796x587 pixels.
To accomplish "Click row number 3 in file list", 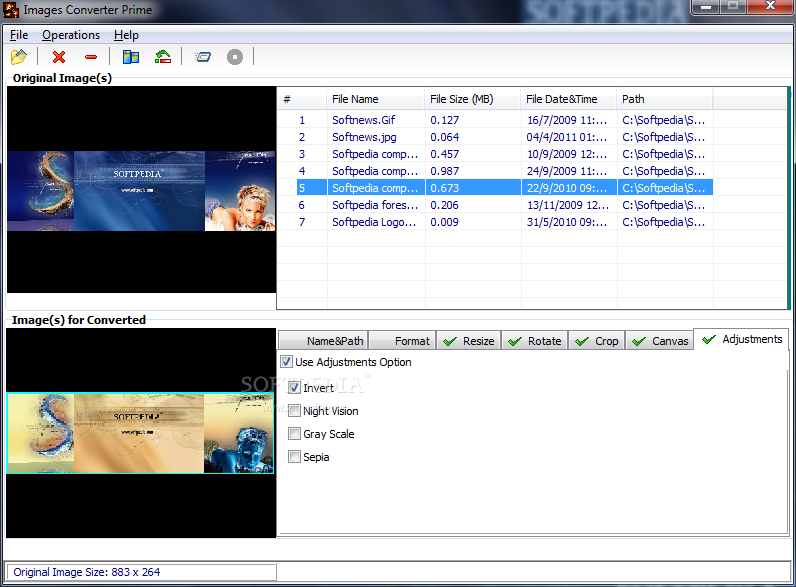I will point(302,154).
